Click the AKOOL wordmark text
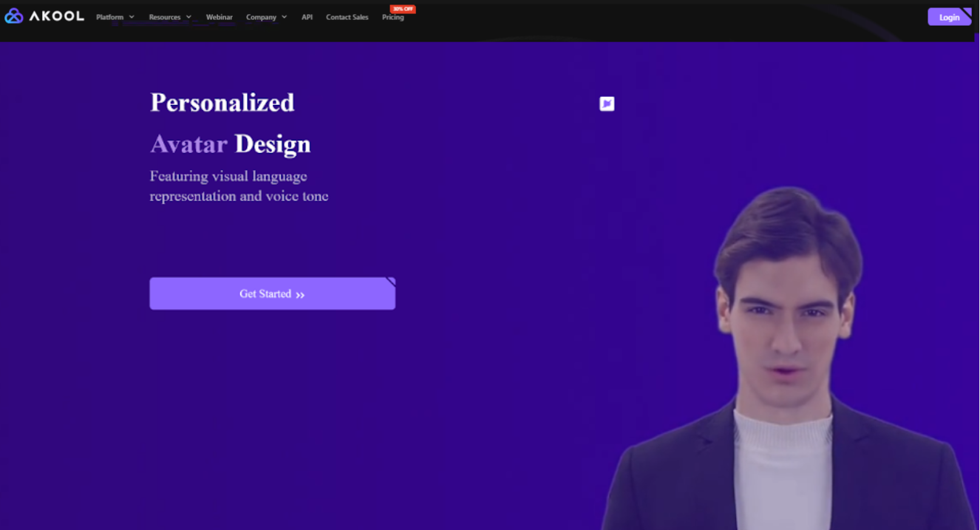Screen dimensions: 980x530 [x=57, y=16]
